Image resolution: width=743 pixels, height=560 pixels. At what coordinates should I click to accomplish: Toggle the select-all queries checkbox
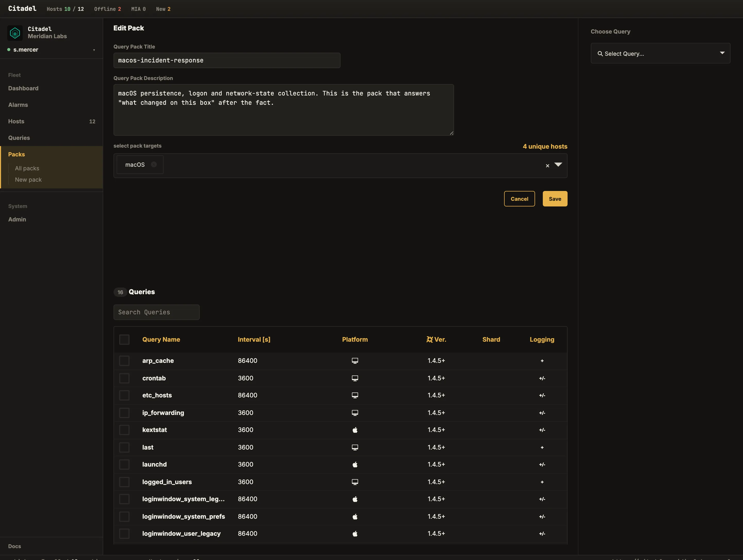coord(124,340)
